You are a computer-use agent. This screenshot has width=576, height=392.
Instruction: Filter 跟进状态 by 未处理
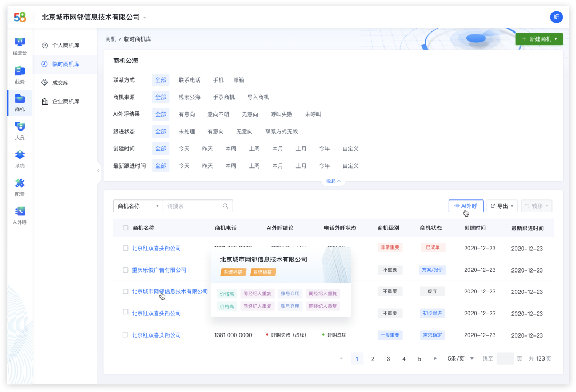(x=187, y=132)
